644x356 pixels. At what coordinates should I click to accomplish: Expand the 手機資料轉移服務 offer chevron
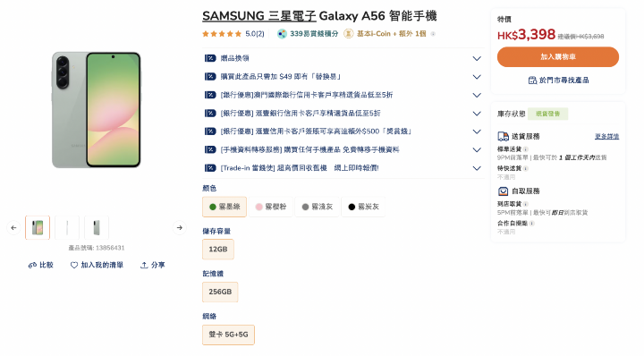[477, 150]
